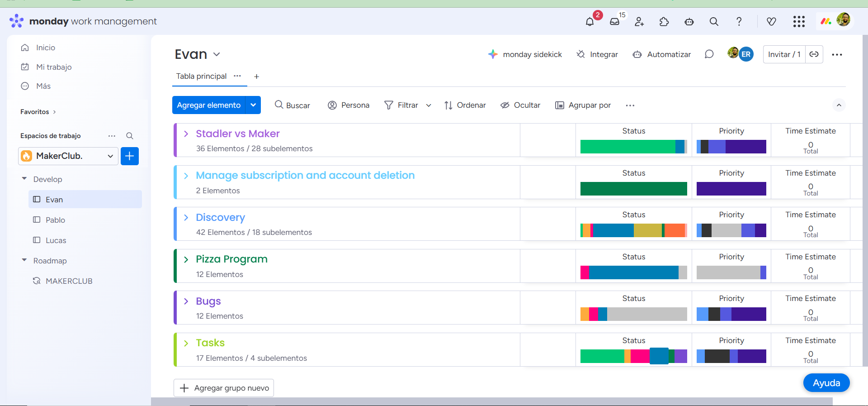The width and height of the screenshot is (868, 406).
Task: Open the inbox tray icon
Action: (x=614, y=21)
